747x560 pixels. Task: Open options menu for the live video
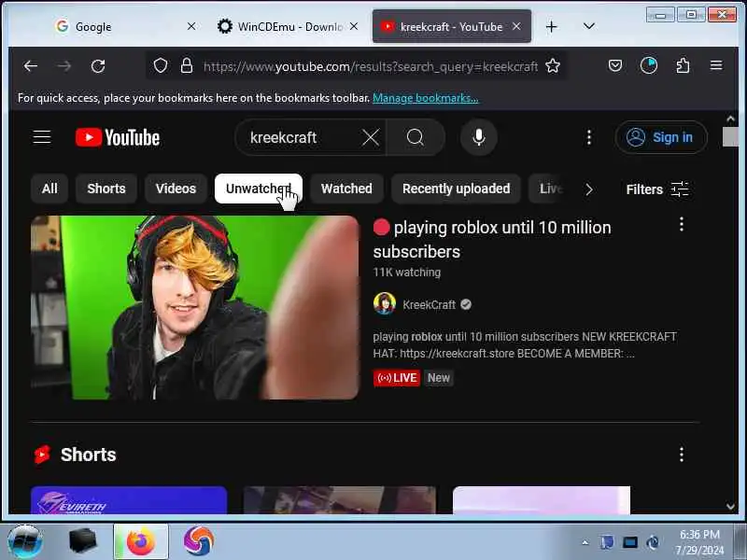(x=682, y=224)
